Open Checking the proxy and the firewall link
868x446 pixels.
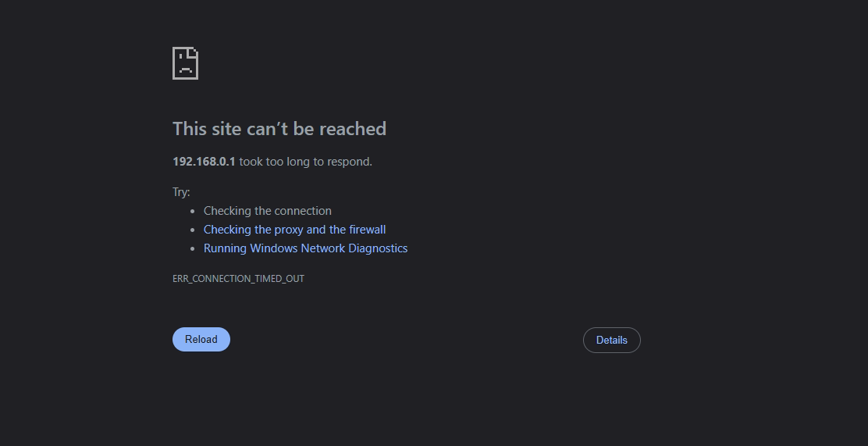click(294, 230)
